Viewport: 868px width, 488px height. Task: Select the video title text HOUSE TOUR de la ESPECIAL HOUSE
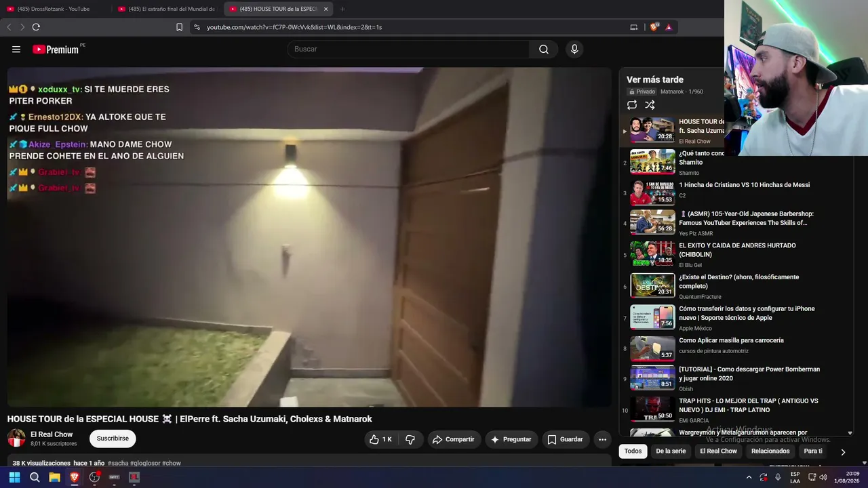point(83,419)
